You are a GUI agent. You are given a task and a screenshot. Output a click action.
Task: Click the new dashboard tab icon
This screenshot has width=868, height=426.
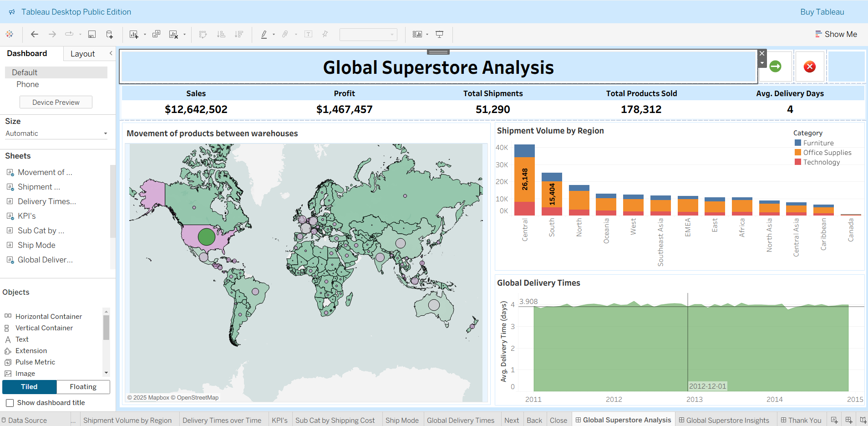pyautogui.click(x=849, y=420)
